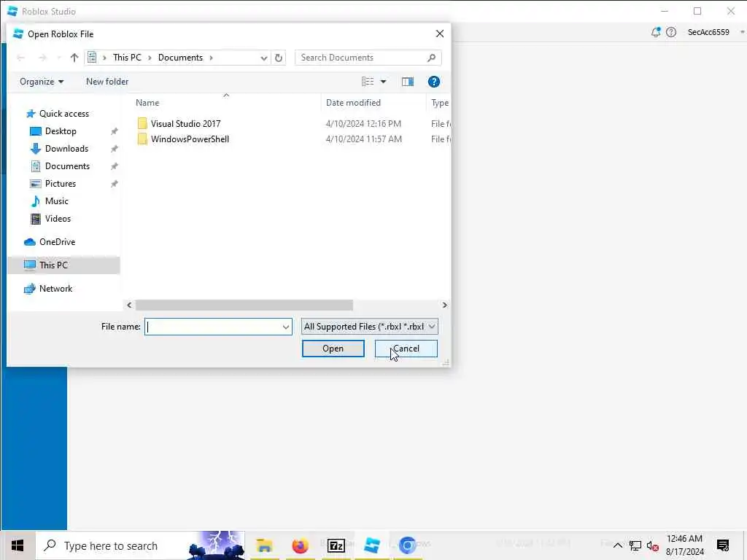Click the search magnifier icon in dialog
The image size is (747, 560).
coord(431,58)
